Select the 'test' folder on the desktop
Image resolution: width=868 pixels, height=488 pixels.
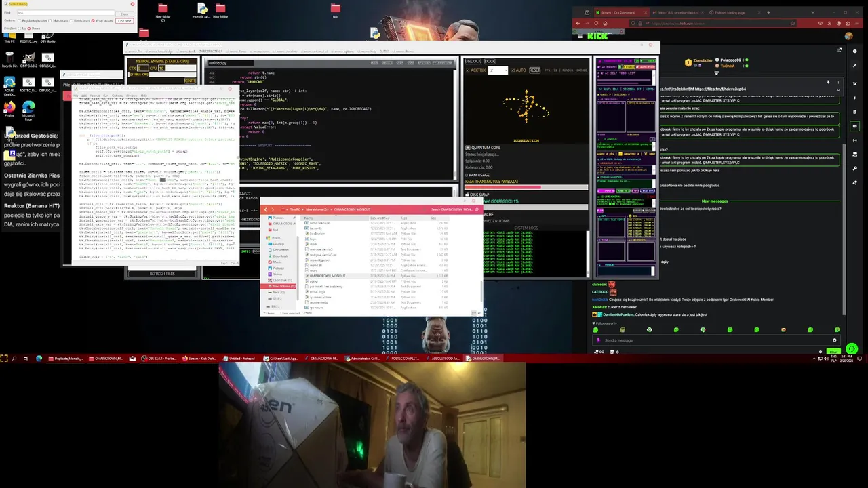335,11
